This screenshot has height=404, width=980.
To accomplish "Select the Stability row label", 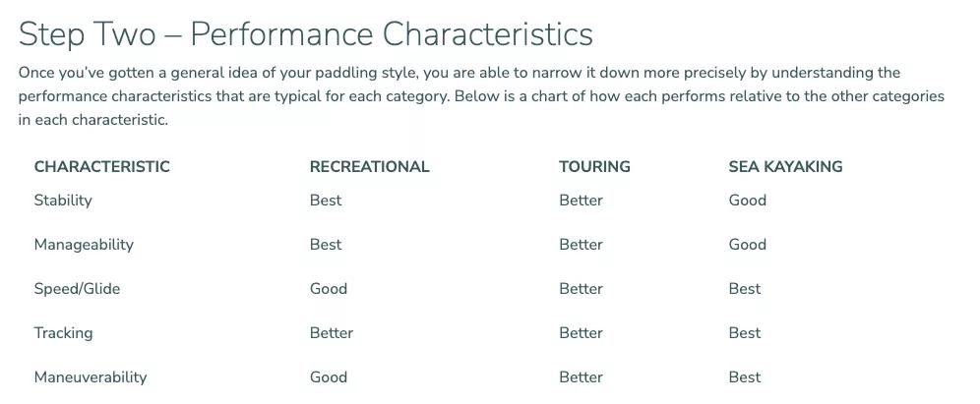I will [x=63, y=201].
